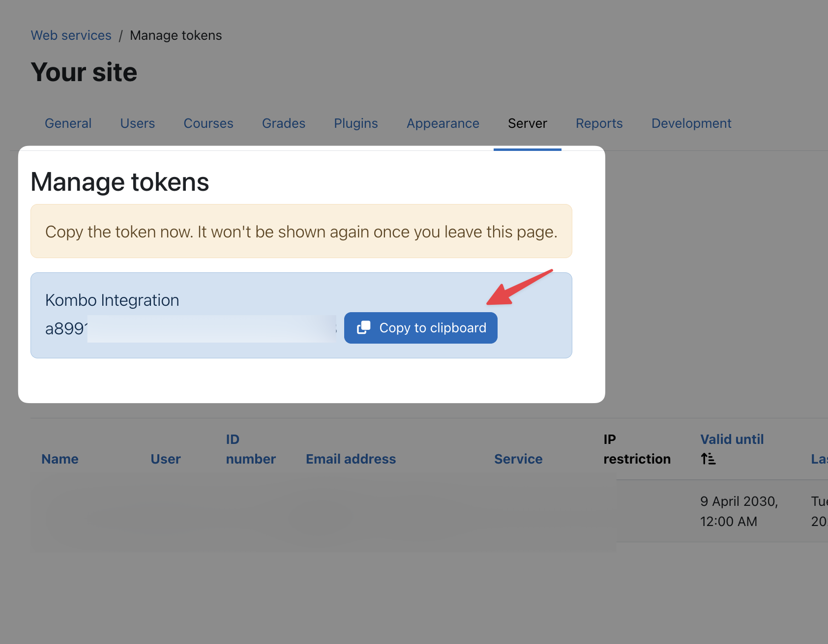Go to the Development tab
The height and width of the screenshot is (644, 828).
(691, 123)
